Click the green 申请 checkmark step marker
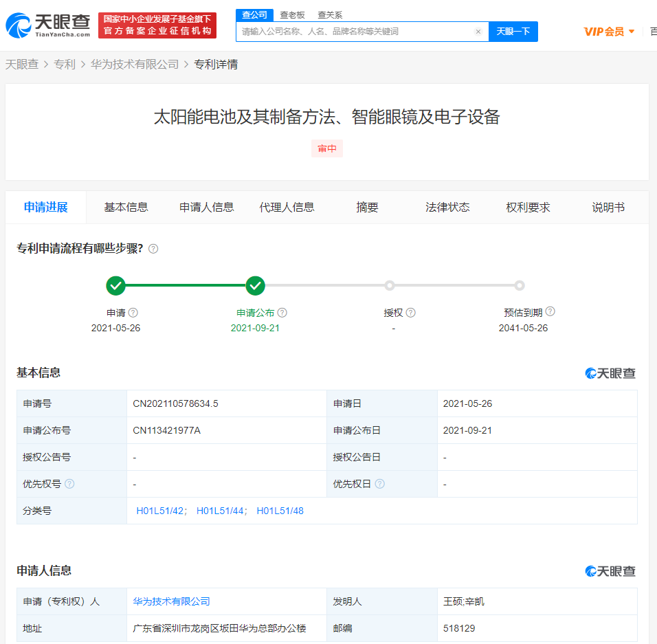 pos(115,286)
